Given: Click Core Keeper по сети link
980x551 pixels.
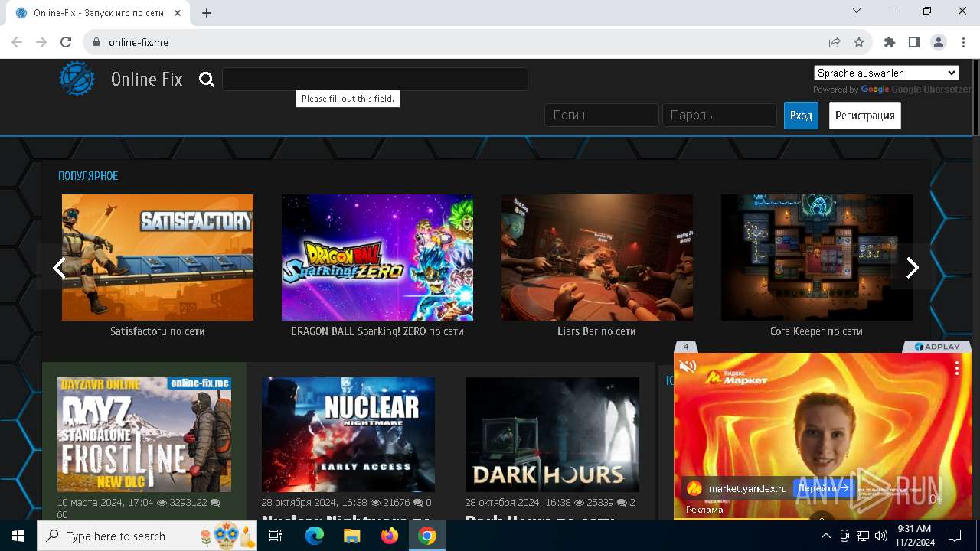Looking at the screenshot, I should tap(817, 331).
